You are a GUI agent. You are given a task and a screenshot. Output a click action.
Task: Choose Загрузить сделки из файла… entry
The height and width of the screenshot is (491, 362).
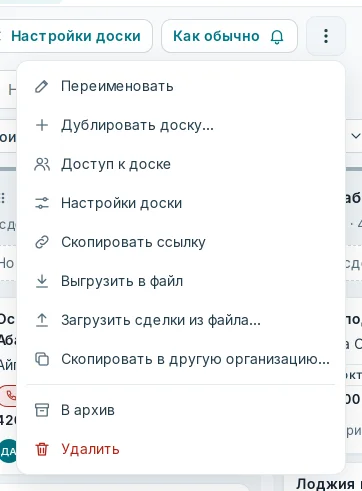(181, 320)
